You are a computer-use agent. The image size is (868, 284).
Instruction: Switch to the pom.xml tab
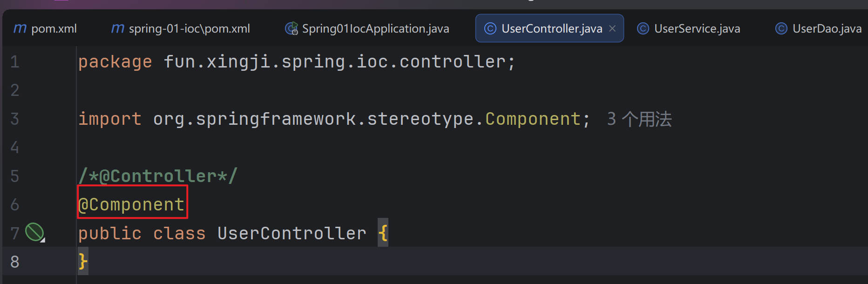click(54, 29)
